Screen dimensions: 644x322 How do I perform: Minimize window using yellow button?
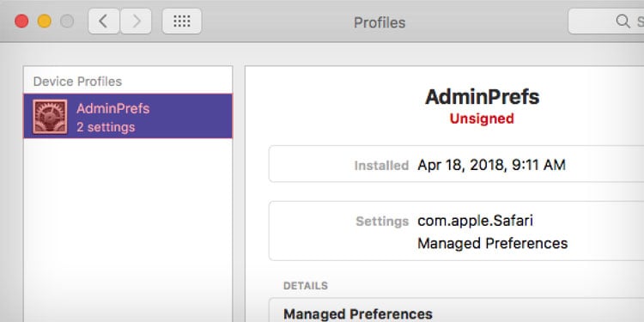45,21
